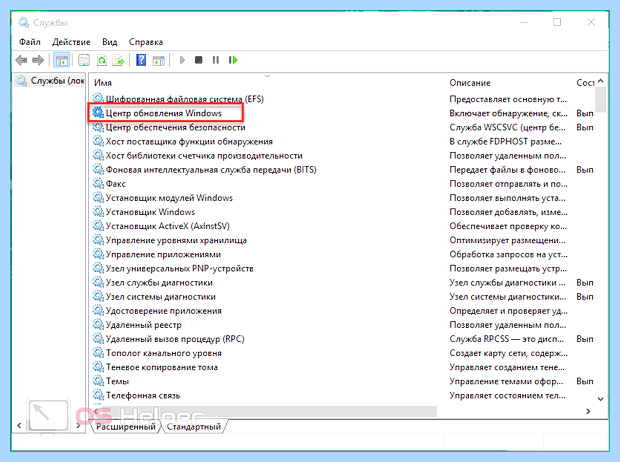Click description 'Служба RPCSS — это дисп...'
The width and height of the screenshot is (620, 462).
tap(507, 339)
